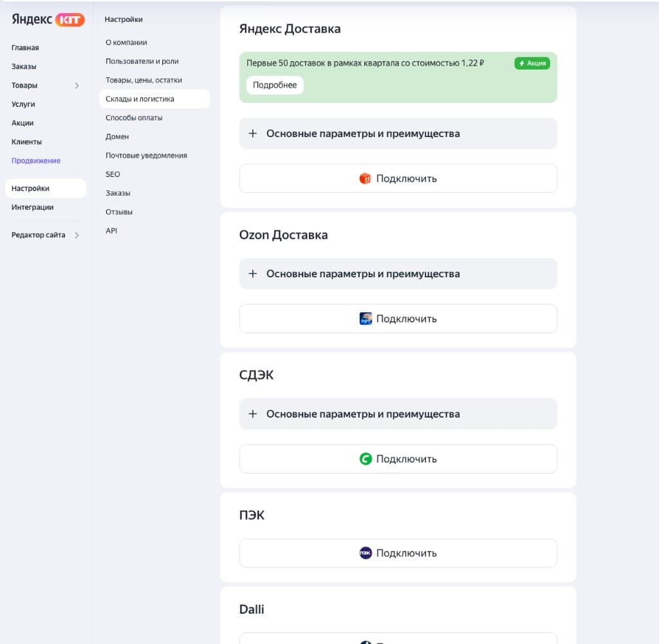659x644 pixels.
Task: Open the Товары section
Action: tap(24, 86)
